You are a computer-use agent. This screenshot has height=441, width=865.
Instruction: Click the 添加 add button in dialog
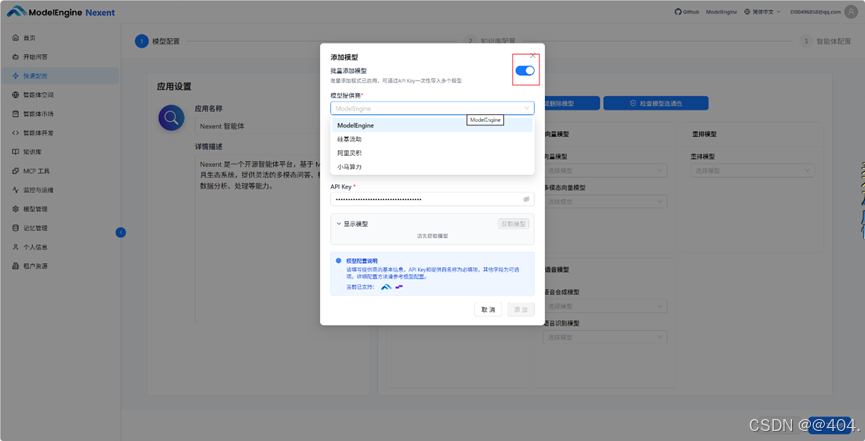tap(521, 310)
